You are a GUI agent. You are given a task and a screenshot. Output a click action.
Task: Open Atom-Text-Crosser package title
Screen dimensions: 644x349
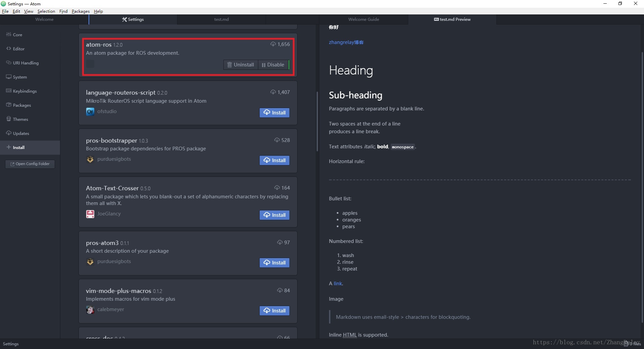click(112, 188)
